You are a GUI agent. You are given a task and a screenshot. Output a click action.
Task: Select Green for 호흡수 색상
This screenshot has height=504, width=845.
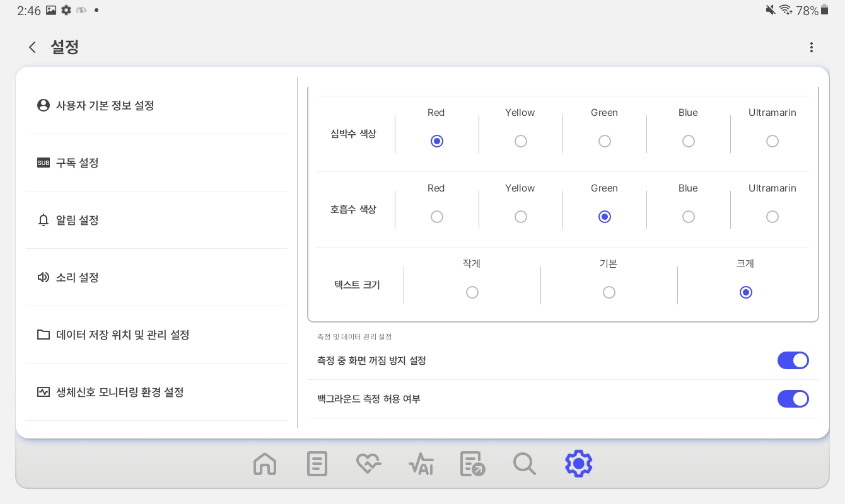604,217
